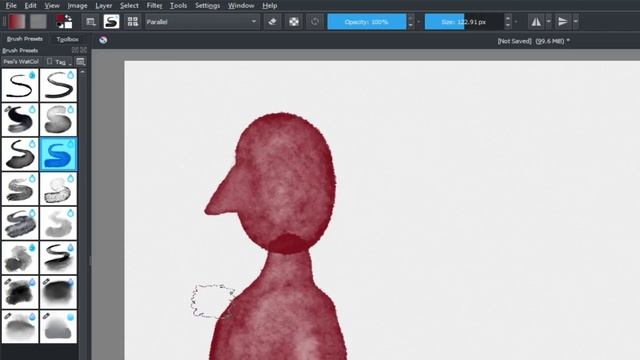This screenshot has height=360, width=640.
Task: Toggle eraser mode
Action: click(272, 22)
